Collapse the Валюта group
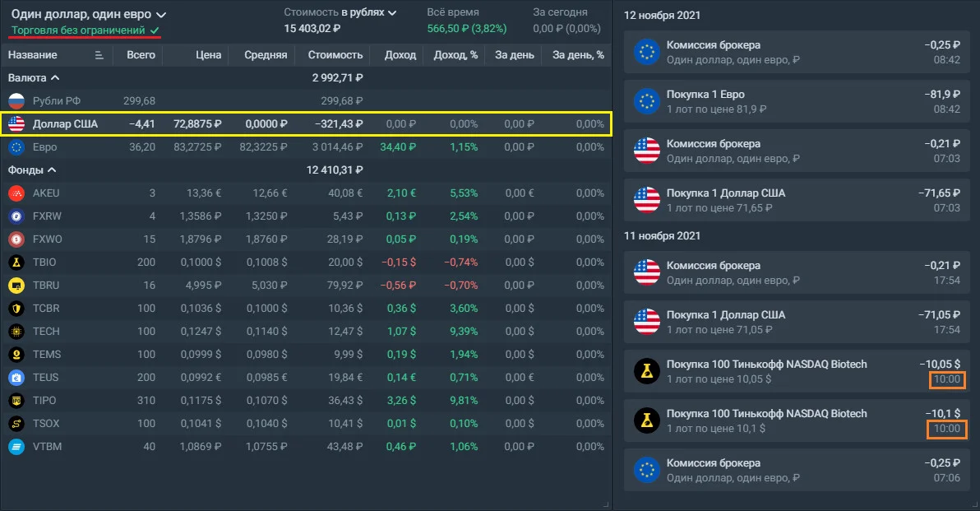 34,77
